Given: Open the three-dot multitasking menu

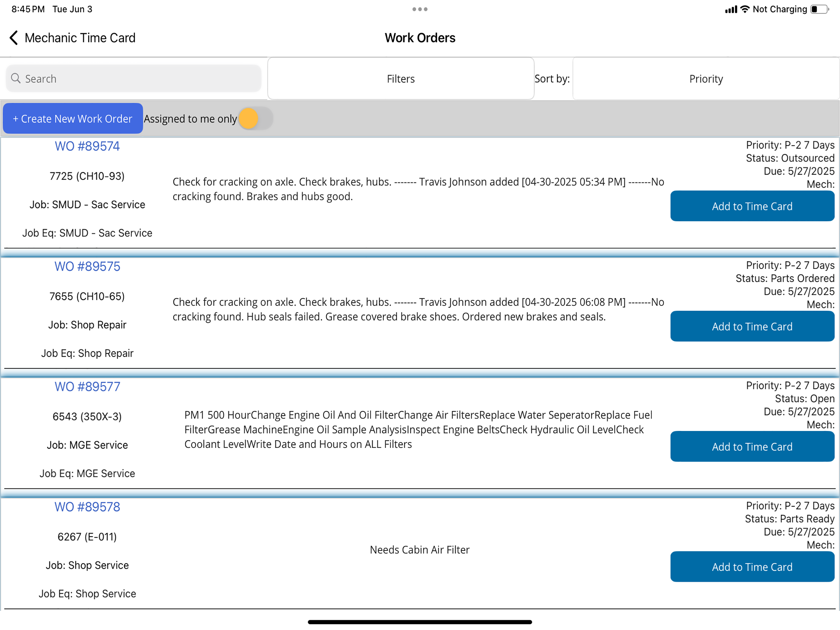Looking at the screenshot, I should click(420, 9).
